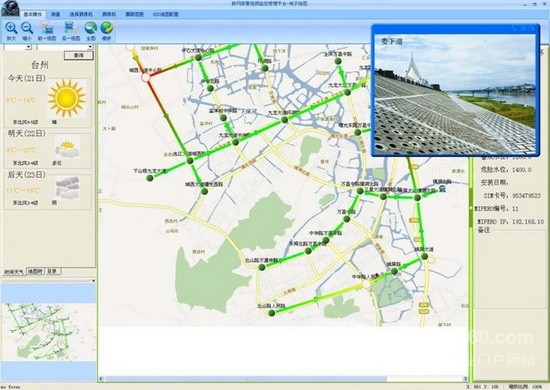550x390 pixels.
Task: Click the full extent globe icon
Action: [91, 28]
